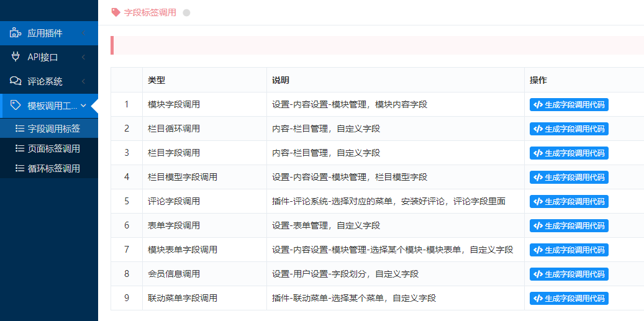
Task: Click the code icon in the 栏目循环调用 row
Action: tap(538, 129)
